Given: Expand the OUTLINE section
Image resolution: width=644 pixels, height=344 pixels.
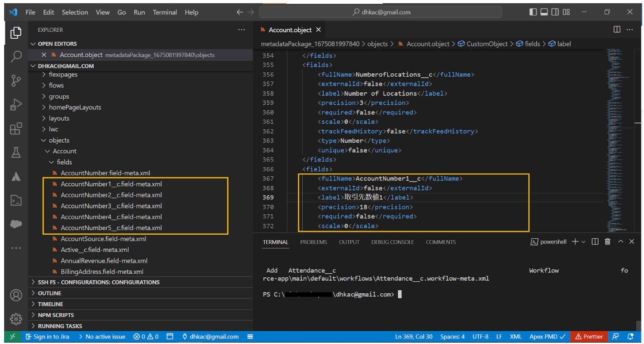Looking at the screenshot, I should [49, 293].
